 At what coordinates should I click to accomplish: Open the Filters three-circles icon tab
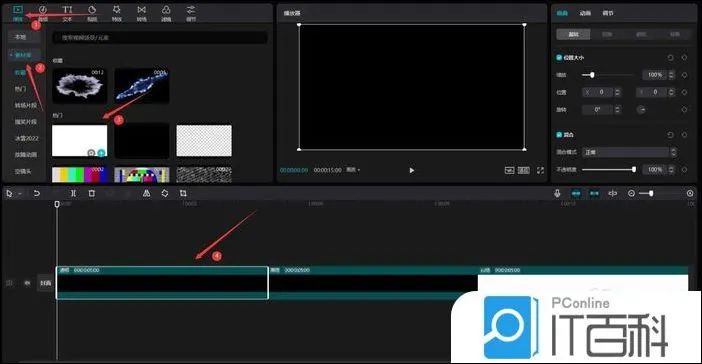point(166,13)
